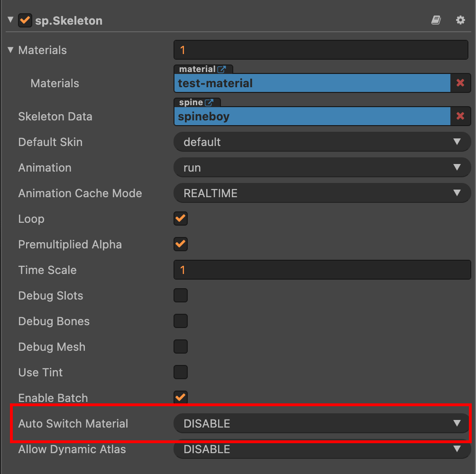The image size is (476, 474).
Task: Click the Auto Switch Material label
Action: [x=73, y=424]
